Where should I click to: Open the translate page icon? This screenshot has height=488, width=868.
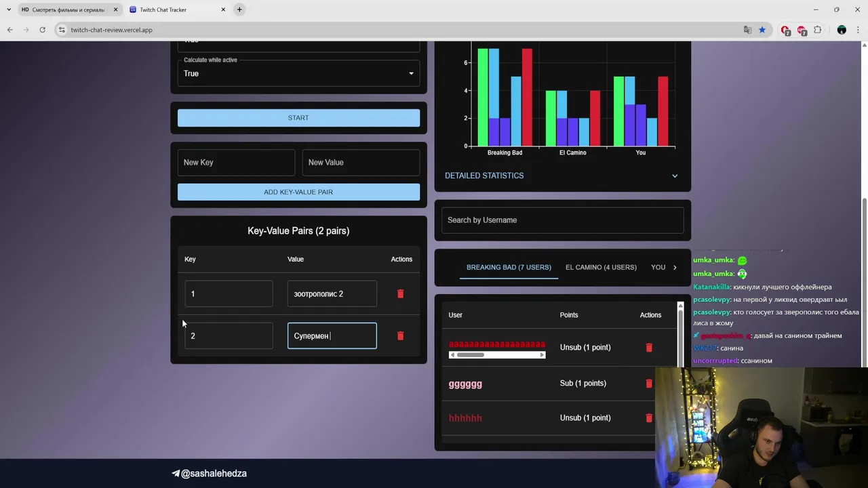click(747, 30)
